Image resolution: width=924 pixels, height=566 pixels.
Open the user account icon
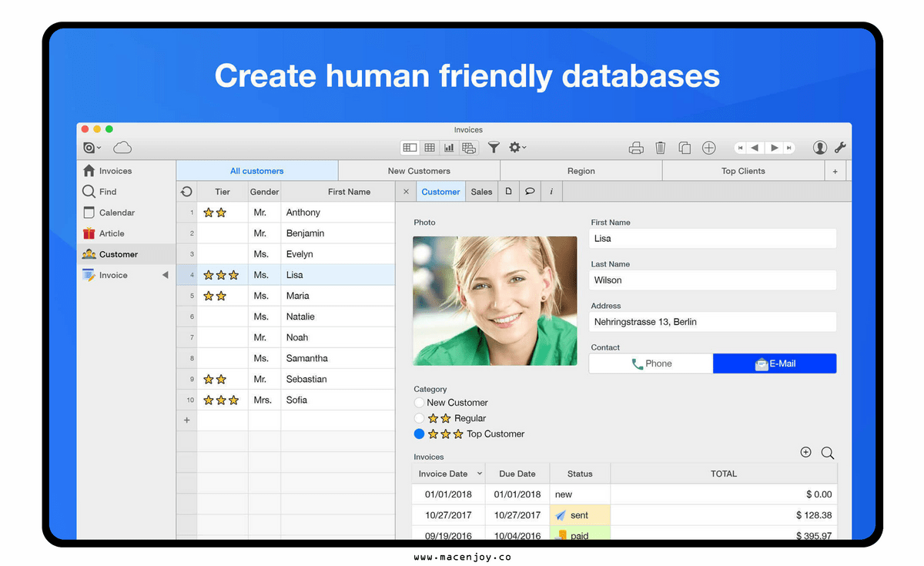pos(820,148)
